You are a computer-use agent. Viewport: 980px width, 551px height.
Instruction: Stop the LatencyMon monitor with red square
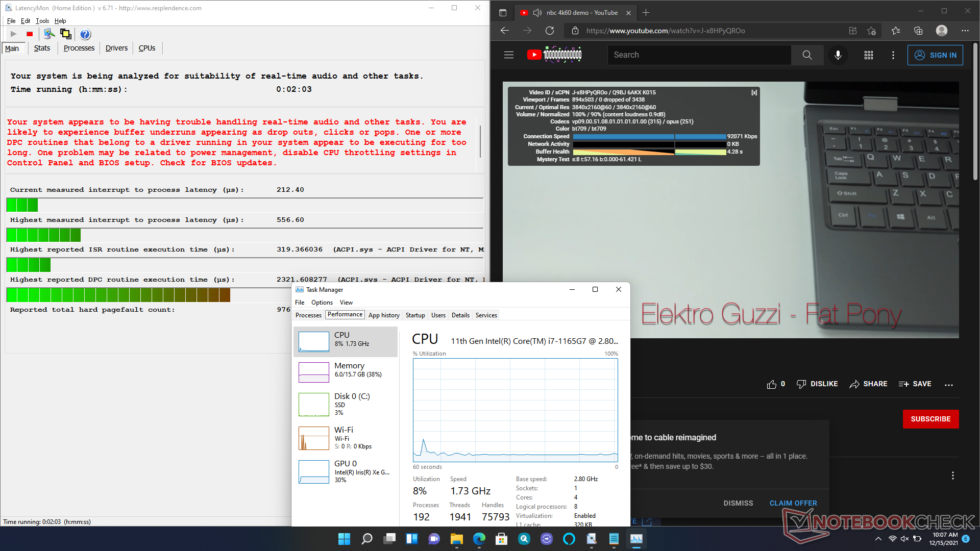tap(30, 34)
